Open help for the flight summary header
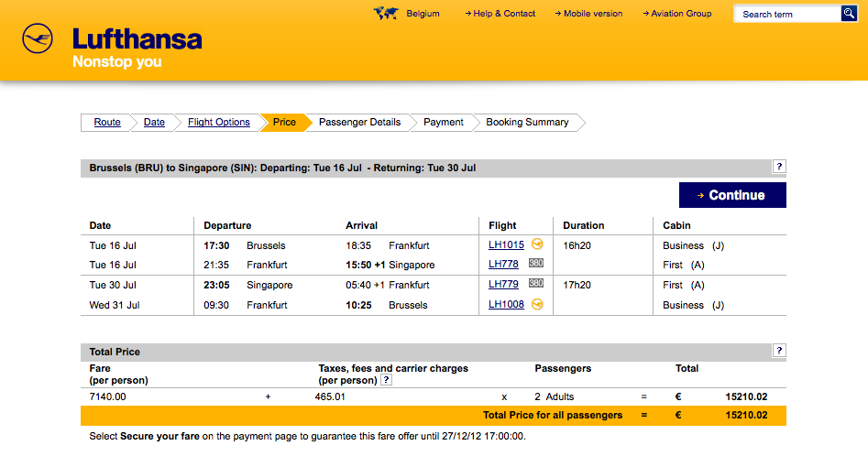 pyautogui.click(x=779, y=167)
